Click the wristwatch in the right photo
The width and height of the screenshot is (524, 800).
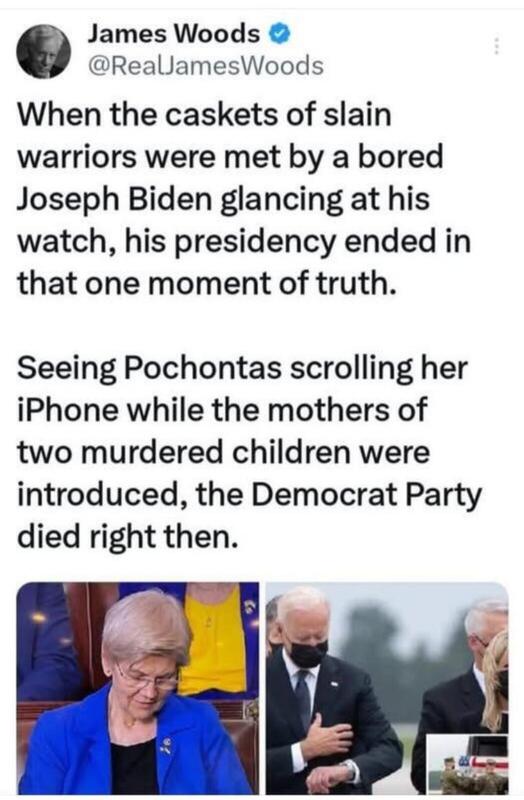[350, 767]
